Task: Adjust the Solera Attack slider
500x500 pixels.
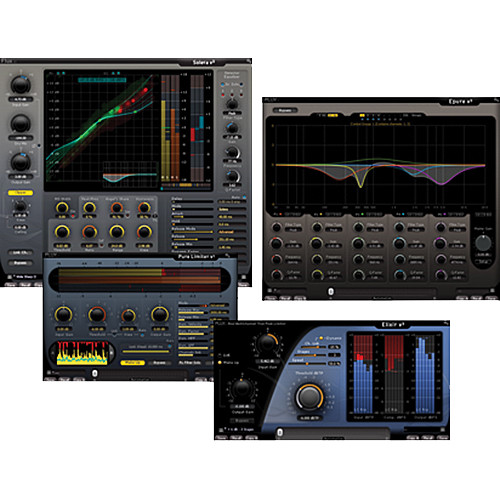Action: pos(192,217)
